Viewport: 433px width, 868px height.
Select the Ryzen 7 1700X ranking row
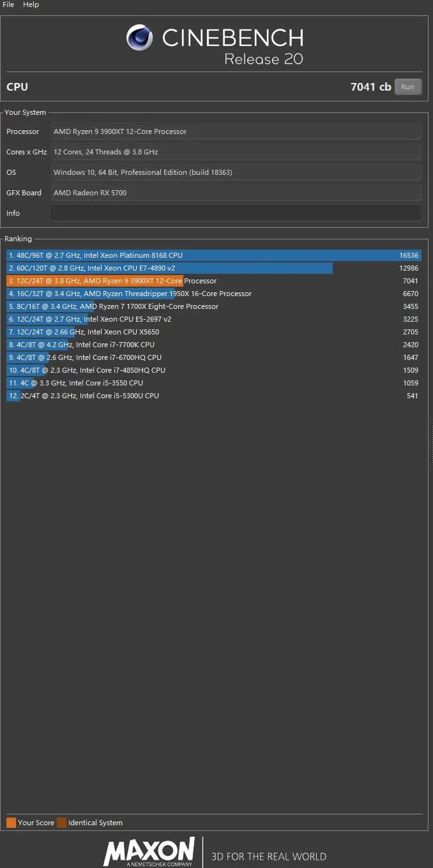coord(213,306)
